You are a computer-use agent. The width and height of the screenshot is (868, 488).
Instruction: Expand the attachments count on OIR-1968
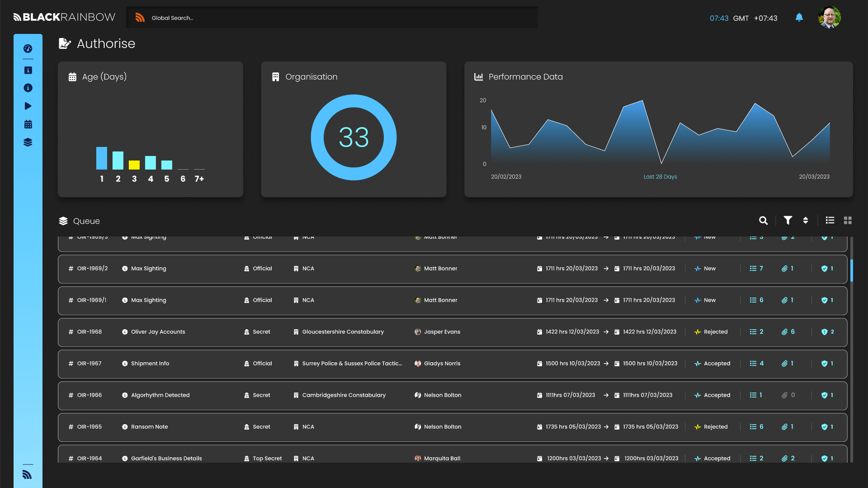[x=788, y=332]
